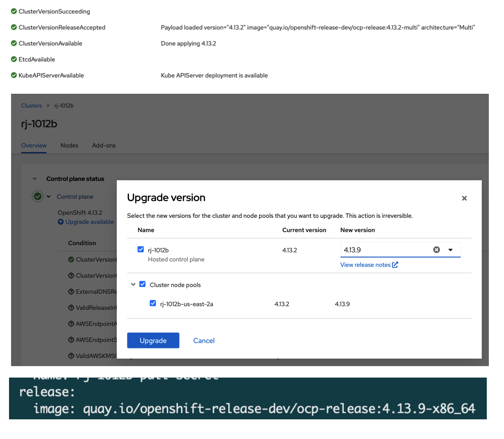The height and width of the screenshot is (439, 504).
Task: Uncheck the rj-1012b-us-east-2a node pool checkbox
Action: tap(153, 303)
